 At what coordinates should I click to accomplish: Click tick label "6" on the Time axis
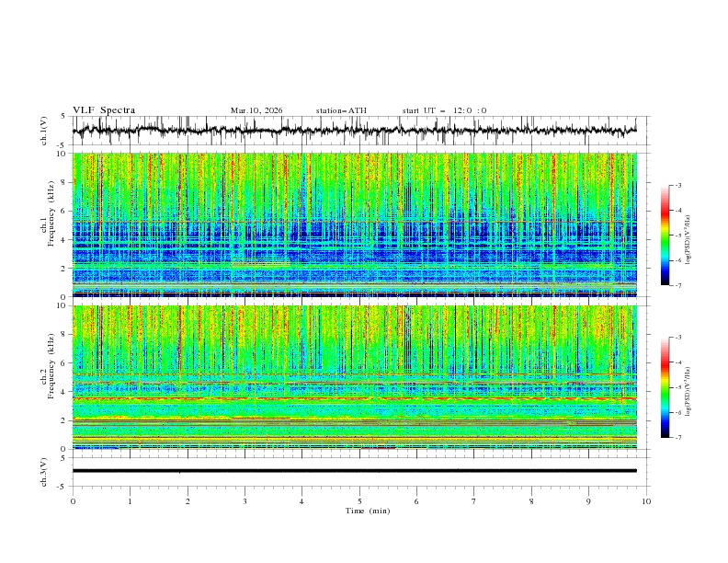[x=417, y=501]
